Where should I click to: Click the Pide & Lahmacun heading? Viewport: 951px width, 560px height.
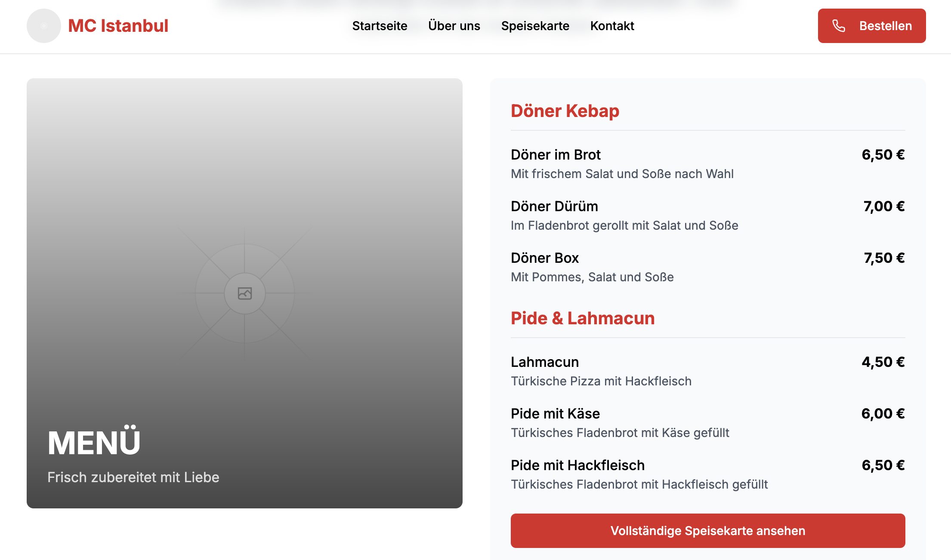[x=583, y=318]
